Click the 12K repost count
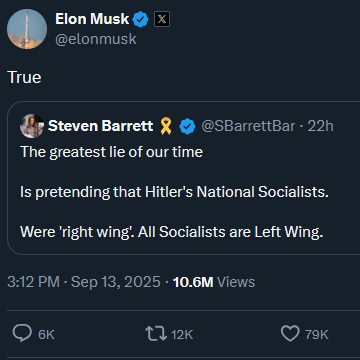Viewport: 360px width, 360px height. pyautogui.click(x=182, y=335)
